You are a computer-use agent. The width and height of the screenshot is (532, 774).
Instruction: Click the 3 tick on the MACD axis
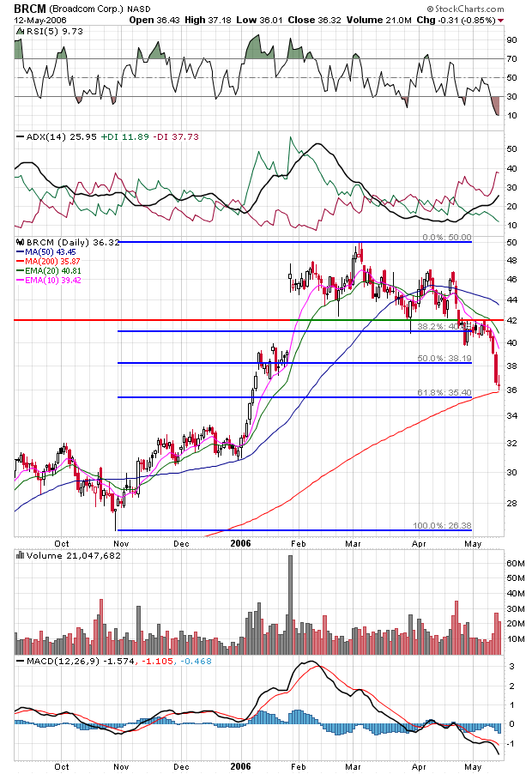[511, 667]
